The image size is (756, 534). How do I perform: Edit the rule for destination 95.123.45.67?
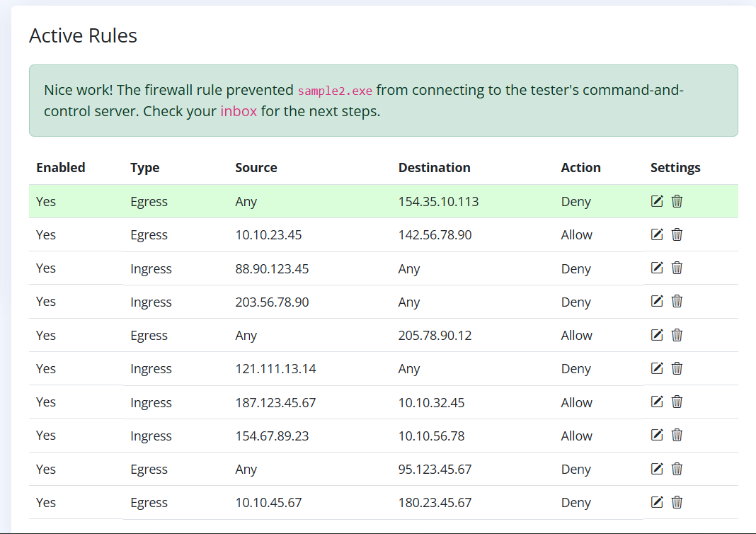[x=657, y=469]
